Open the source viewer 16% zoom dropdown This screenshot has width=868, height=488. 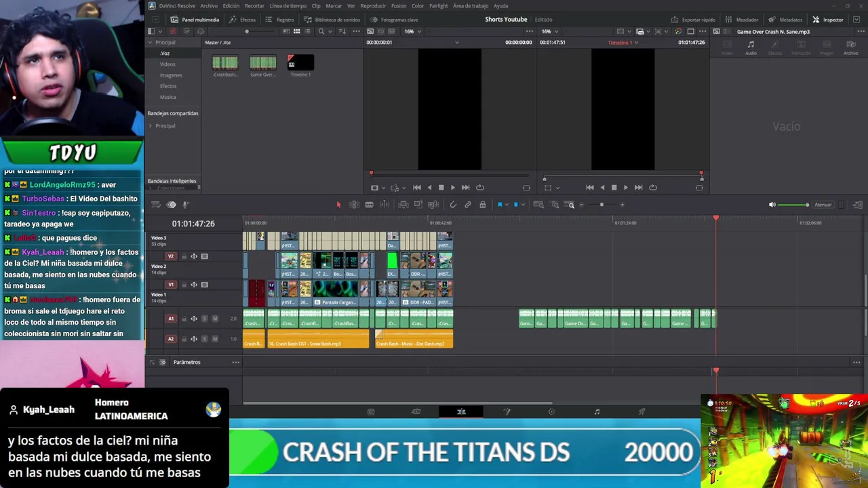pyautogui.click(x=413, y=31)
